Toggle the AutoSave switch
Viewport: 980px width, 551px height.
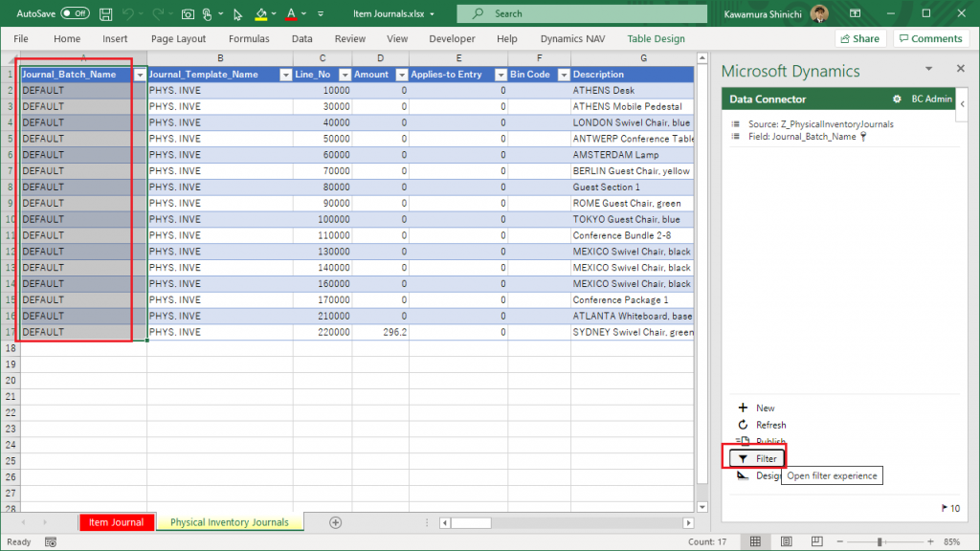[x=75, y=13]
